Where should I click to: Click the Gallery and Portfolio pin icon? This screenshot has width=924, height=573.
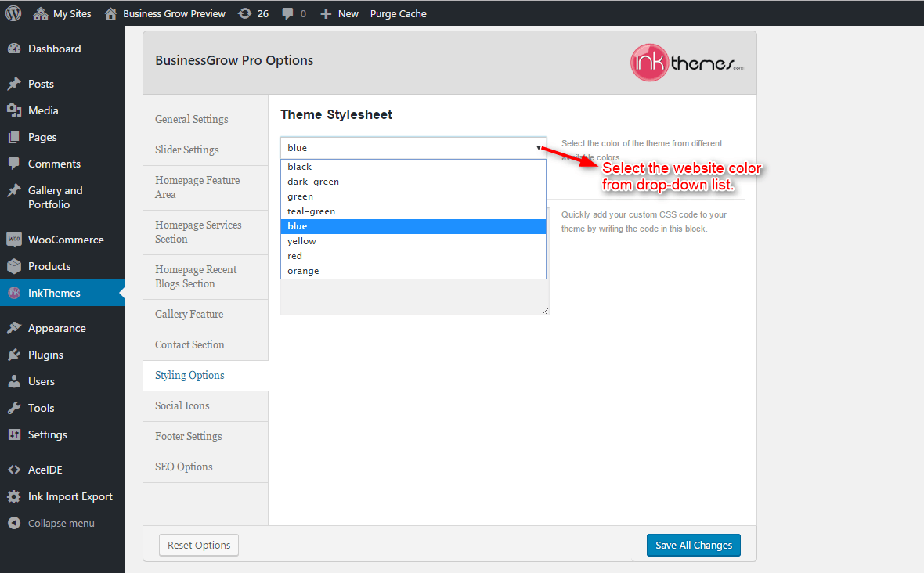14,190
